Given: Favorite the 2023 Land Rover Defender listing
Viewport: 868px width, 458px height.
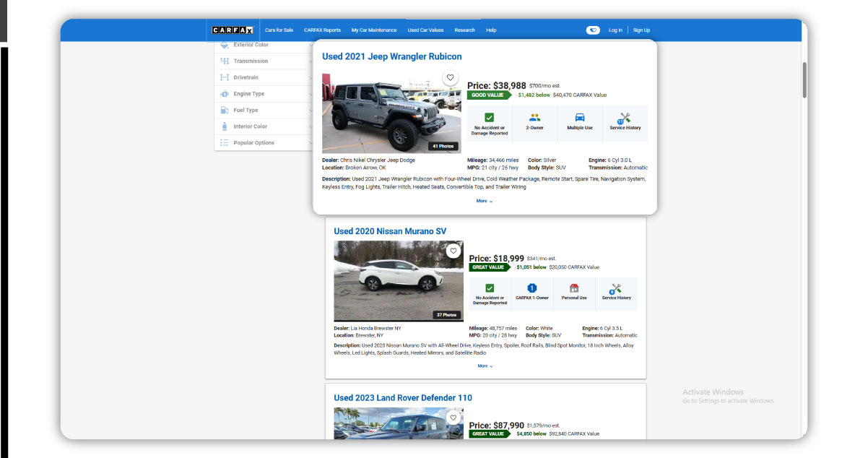Looking at the screenshot, I should coord(453,417).
